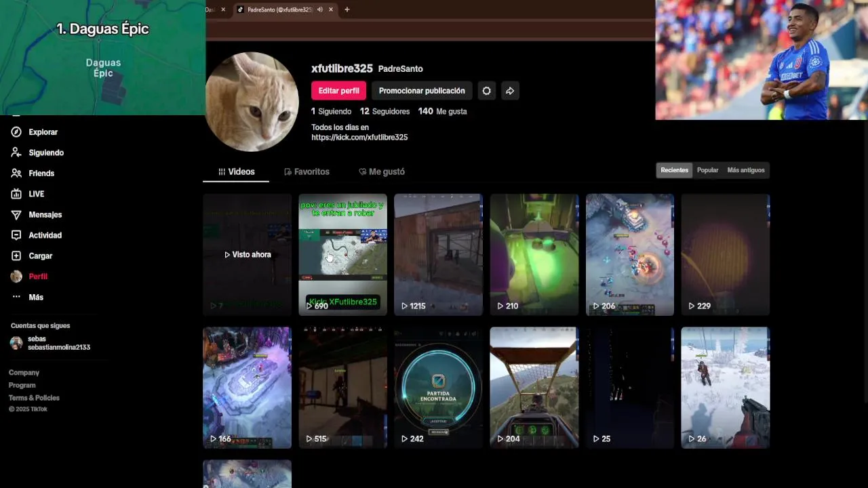
Task: Open the video with 515 views
Action: pyautogui.click(x=343, y=388)
